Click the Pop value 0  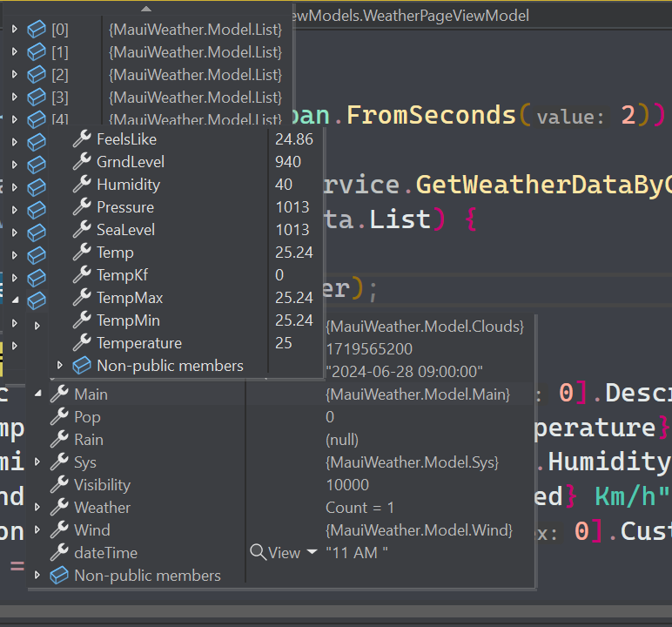point(330,417)
